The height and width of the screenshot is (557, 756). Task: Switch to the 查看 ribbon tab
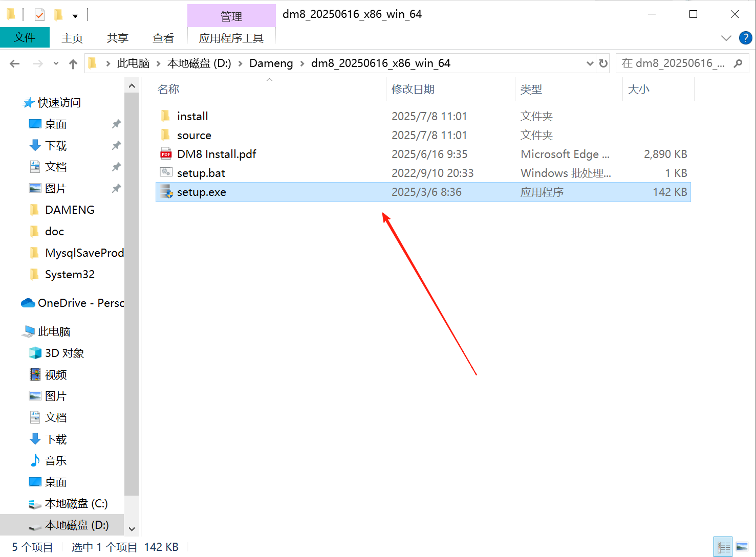pos(163,38)
